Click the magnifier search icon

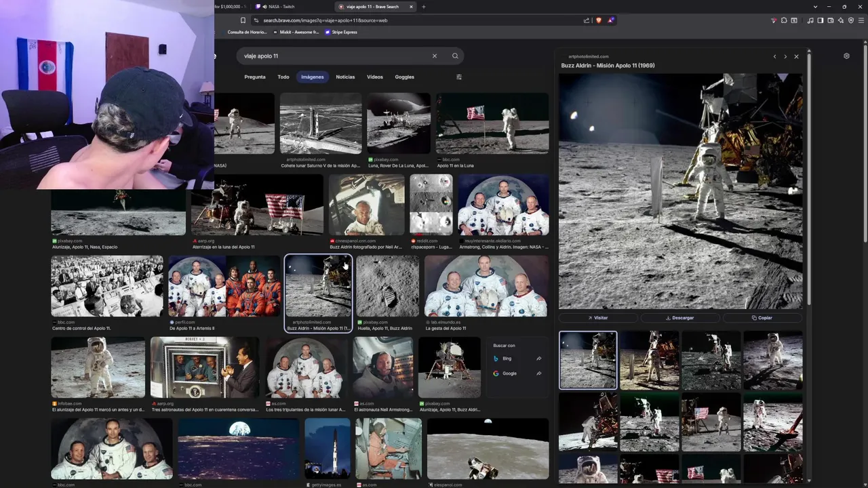point(455,56)
